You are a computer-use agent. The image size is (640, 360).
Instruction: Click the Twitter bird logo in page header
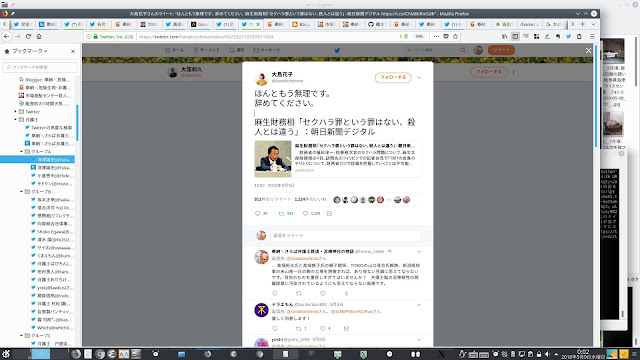[x=337, y=50]
